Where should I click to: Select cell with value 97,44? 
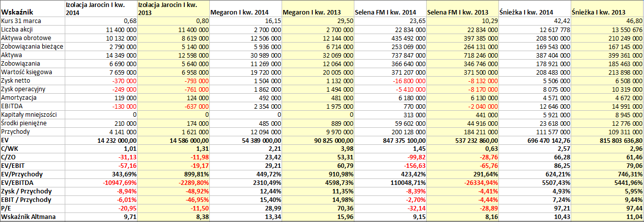tap(607, 208)
